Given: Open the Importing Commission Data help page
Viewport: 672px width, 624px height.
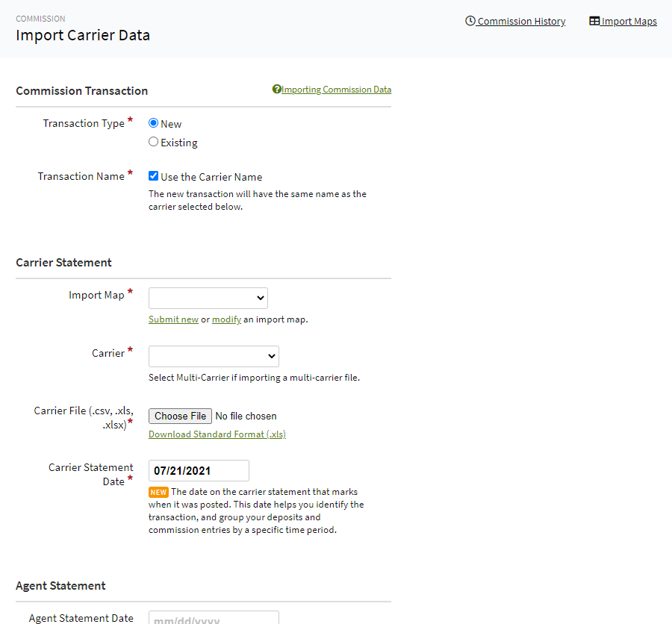Looking at the screenshot, I should pos(336,89).
